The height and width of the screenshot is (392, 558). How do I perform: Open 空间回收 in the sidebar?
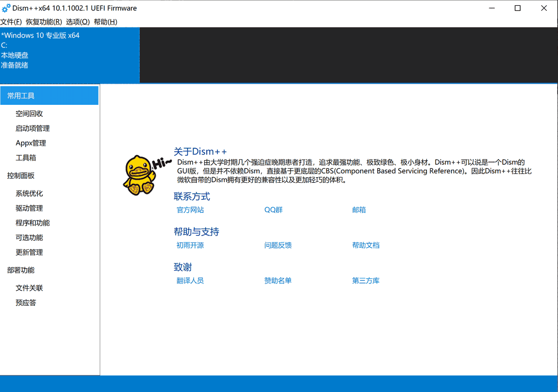29,114
